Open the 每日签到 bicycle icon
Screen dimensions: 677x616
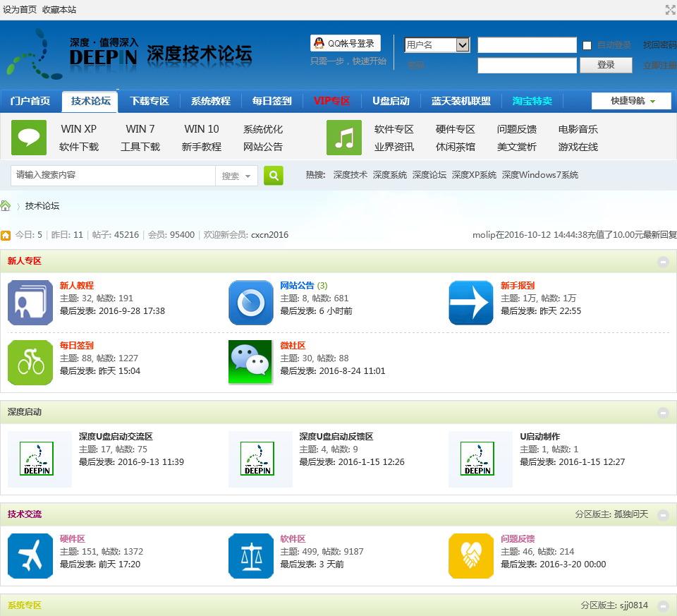(30, 363)
